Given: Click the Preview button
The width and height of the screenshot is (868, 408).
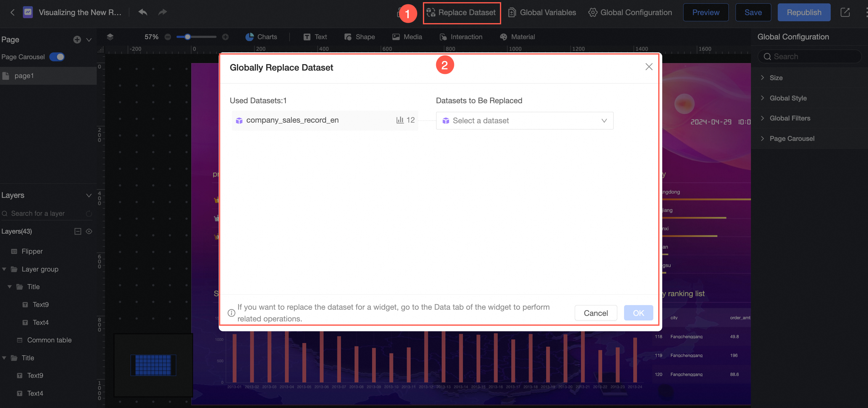Looking at the screenshot, I should (x=705, y=12).
